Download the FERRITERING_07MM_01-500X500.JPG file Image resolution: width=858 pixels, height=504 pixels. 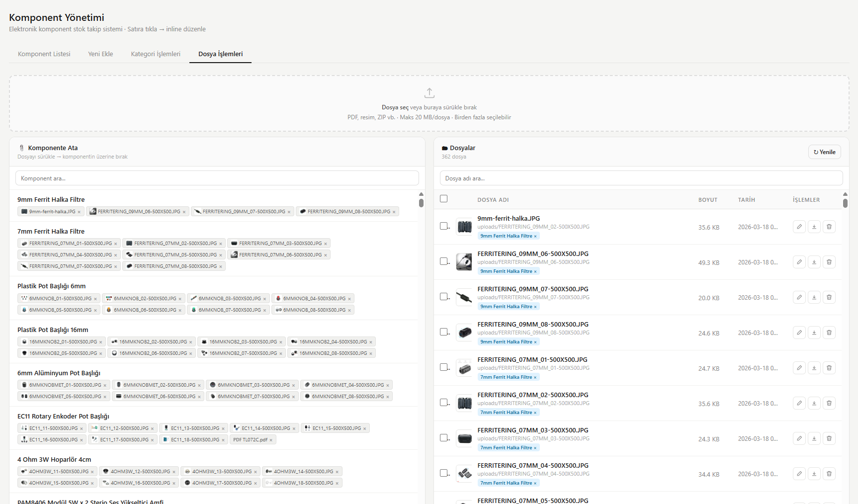(x=814, y=368)
